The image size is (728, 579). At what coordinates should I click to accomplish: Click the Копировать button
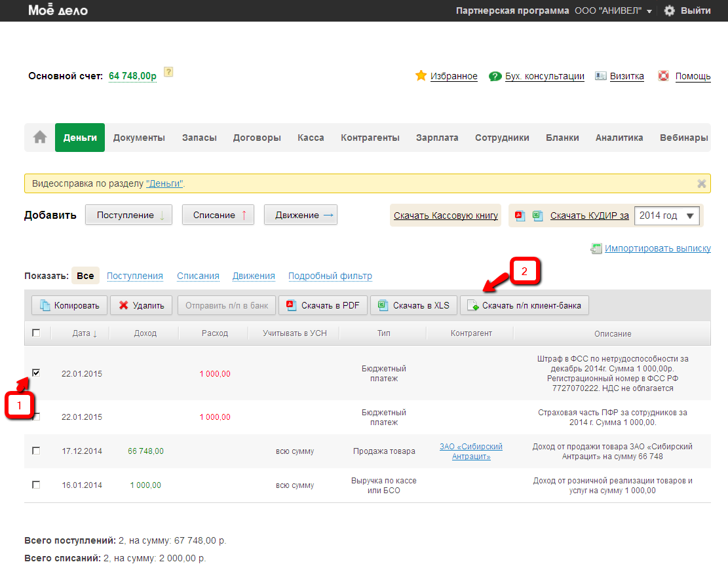pos(69,305)
